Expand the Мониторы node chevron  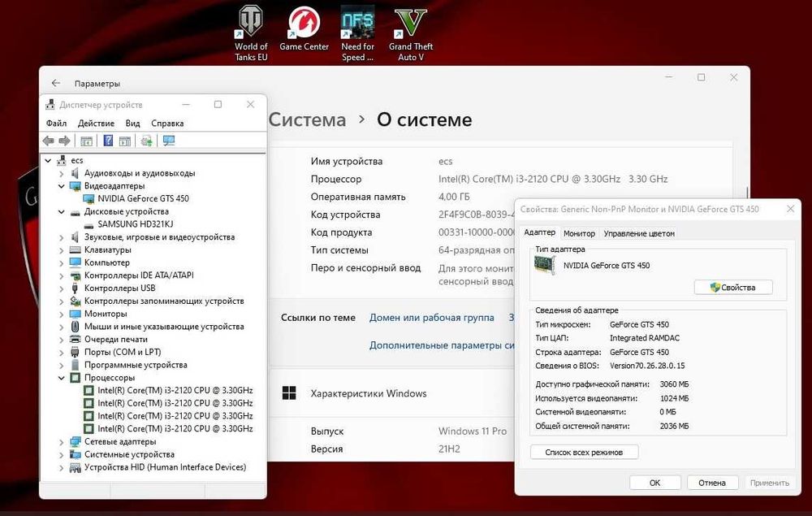tap(61, 314)
